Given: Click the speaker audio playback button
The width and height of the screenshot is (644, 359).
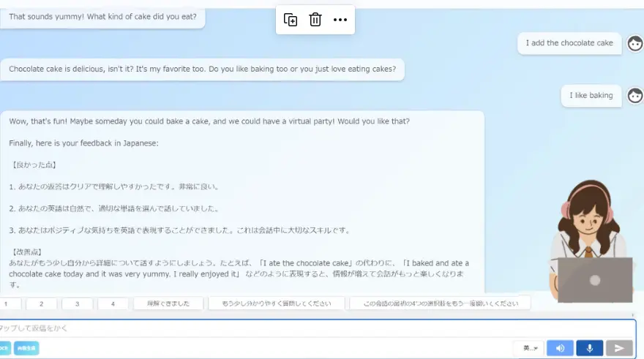Looking at the screenshot, I should pos(560,348).
